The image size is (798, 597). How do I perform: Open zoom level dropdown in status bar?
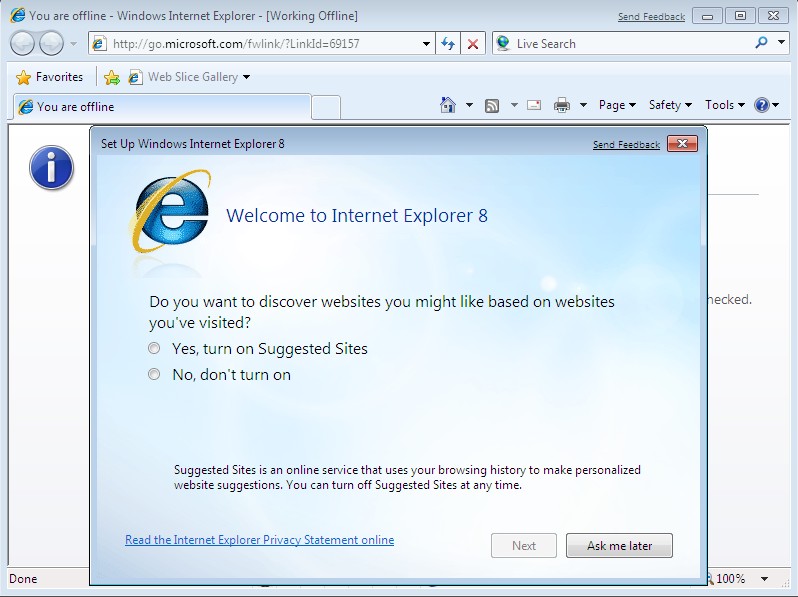click(764, 579)
